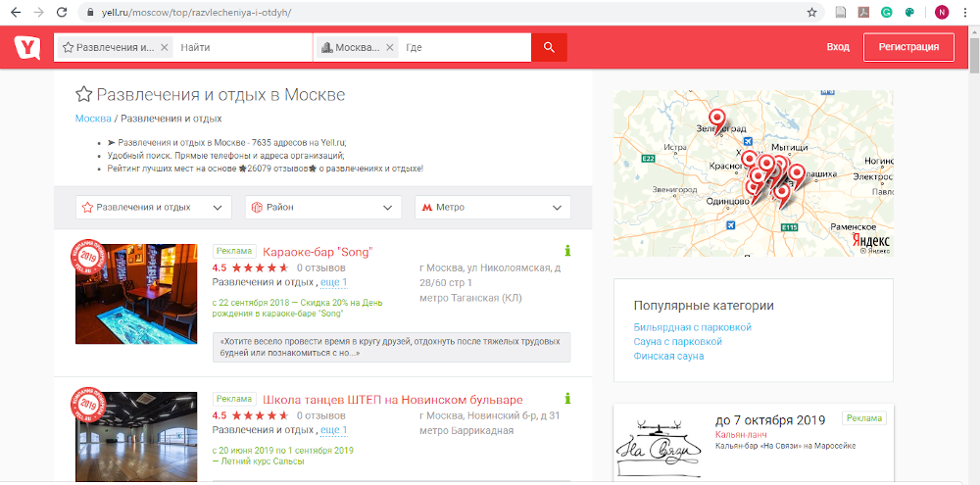Screen dimensions: 980x485
Task: Expand 'еще 1' categories for Караоке-бар Song
Action: (334, 282)
